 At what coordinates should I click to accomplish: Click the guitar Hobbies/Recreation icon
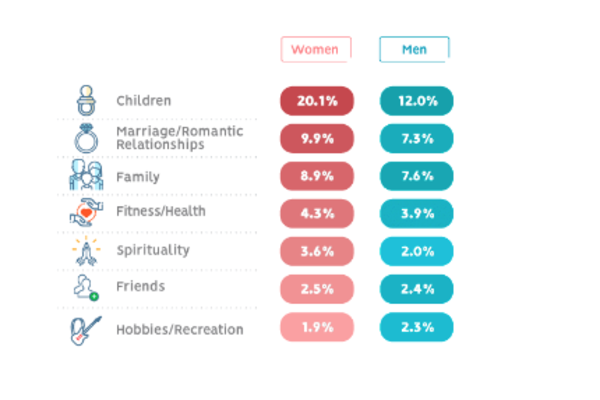[84, 328]
